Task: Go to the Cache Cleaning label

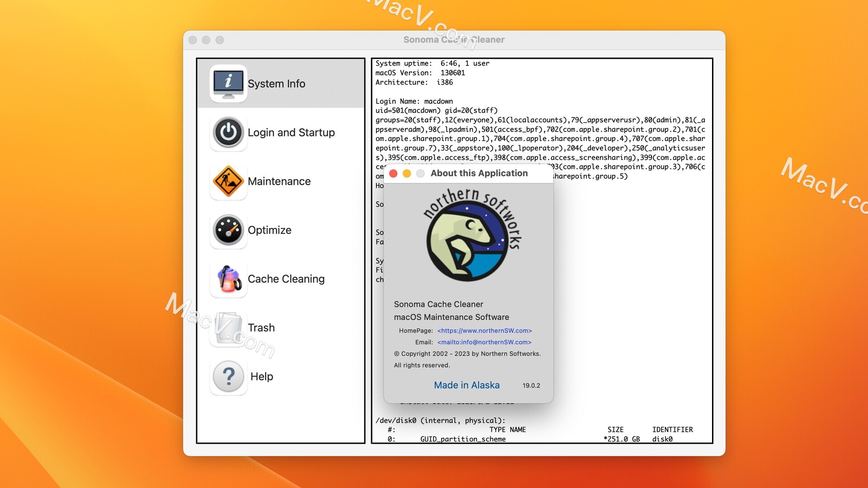Action: (286, 279)
